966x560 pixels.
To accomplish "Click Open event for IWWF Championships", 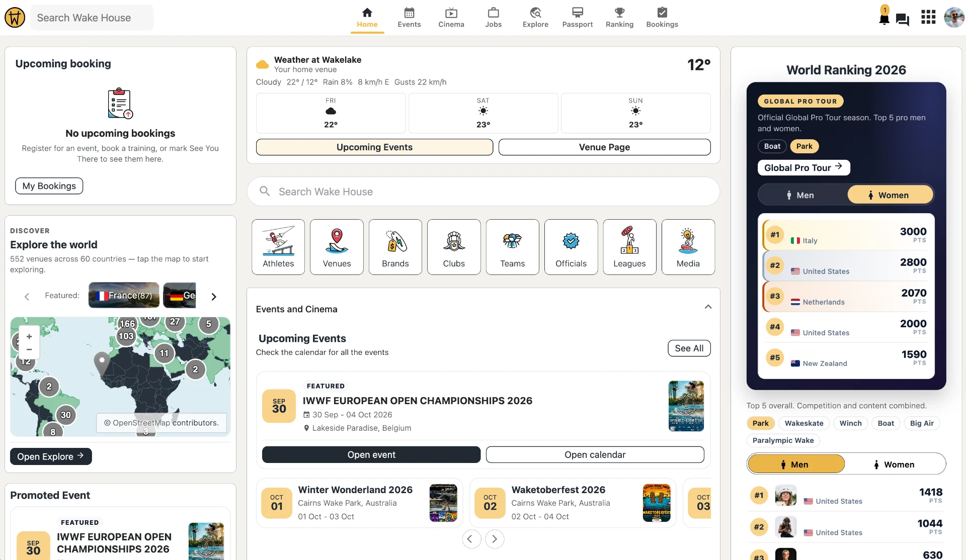I will (x=371, y=454).
